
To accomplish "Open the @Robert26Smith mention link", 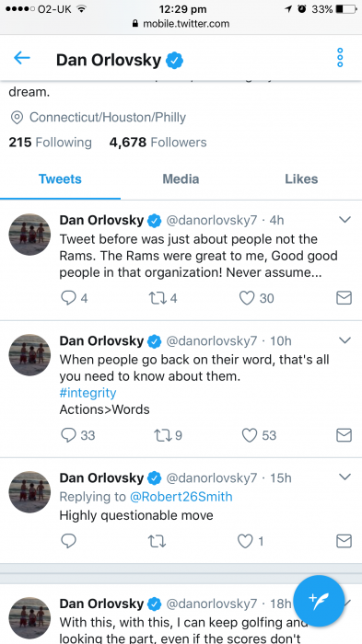I will (181, 497).
